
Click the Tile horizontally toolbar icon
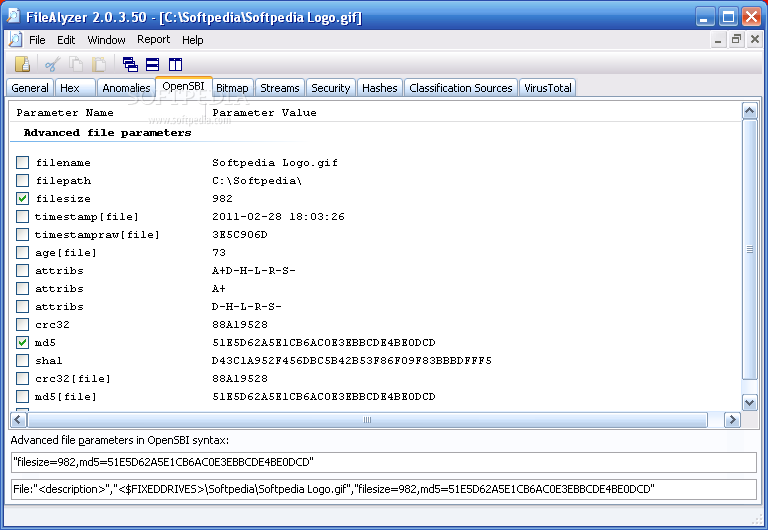(x=153, y=64)
